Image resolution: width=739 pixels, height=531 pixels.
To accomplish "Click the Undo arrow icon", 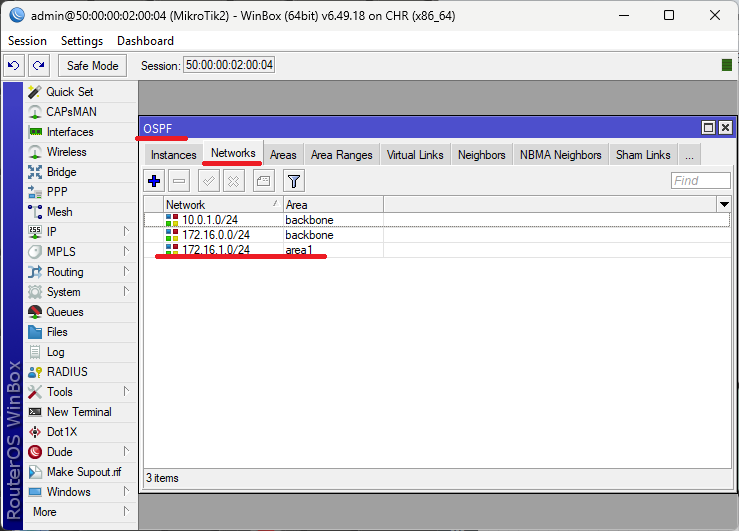I will (x=14, y=66).
